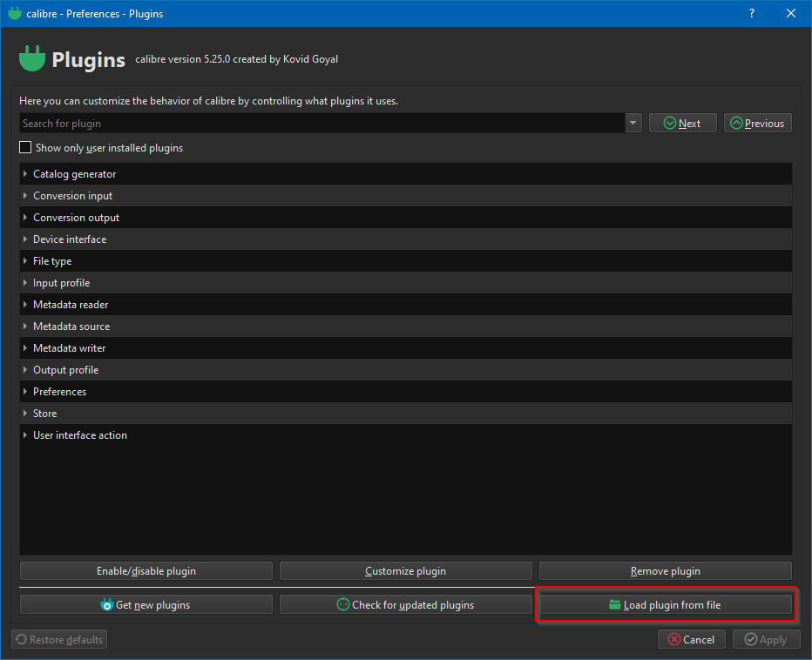Click Get new plugins button
812x660 pixels.
(146, 604)
